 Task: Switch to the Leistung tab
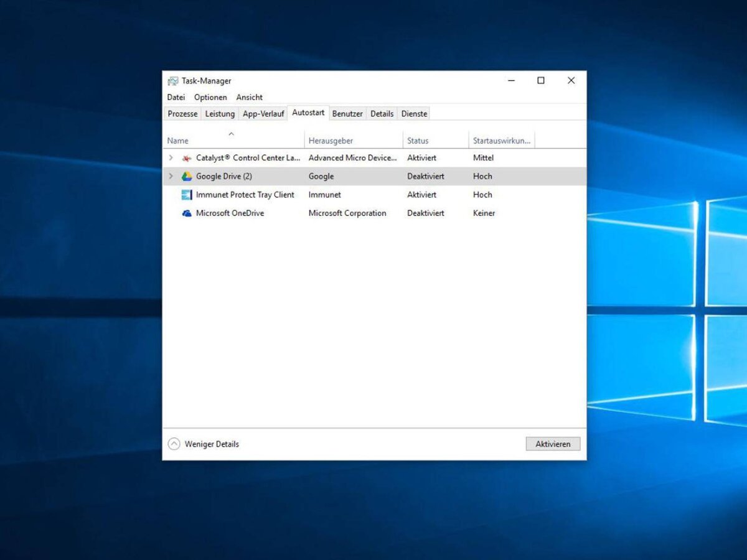pyautogui.click(x=220, y=114)
